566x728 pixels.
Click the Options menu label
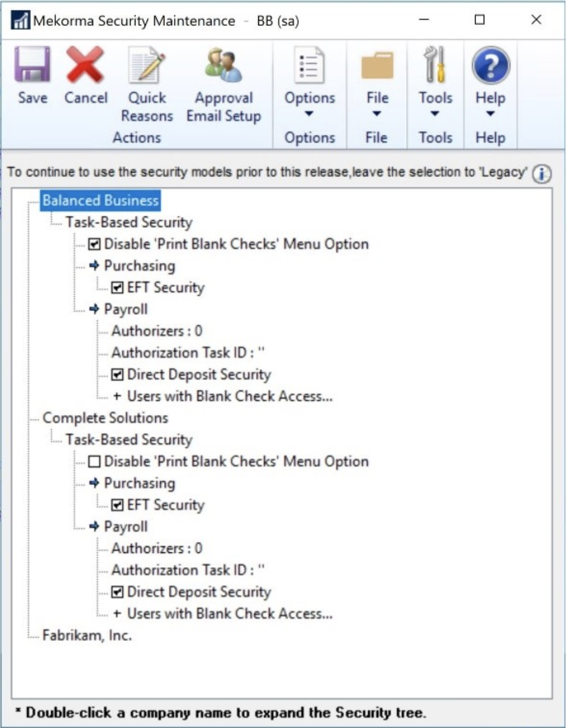[310, 98]
